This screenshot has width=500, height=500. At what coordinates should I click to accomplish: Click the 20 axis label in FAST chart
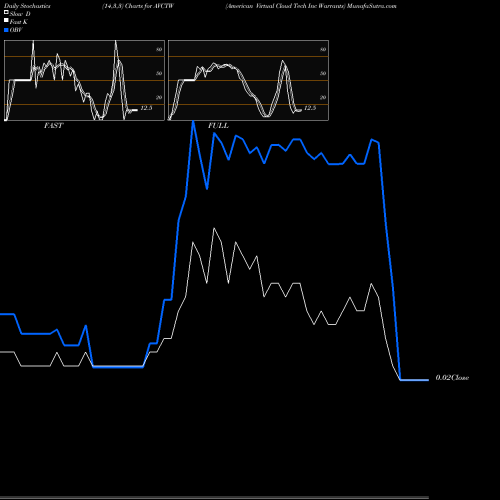[x=159, y=97]
